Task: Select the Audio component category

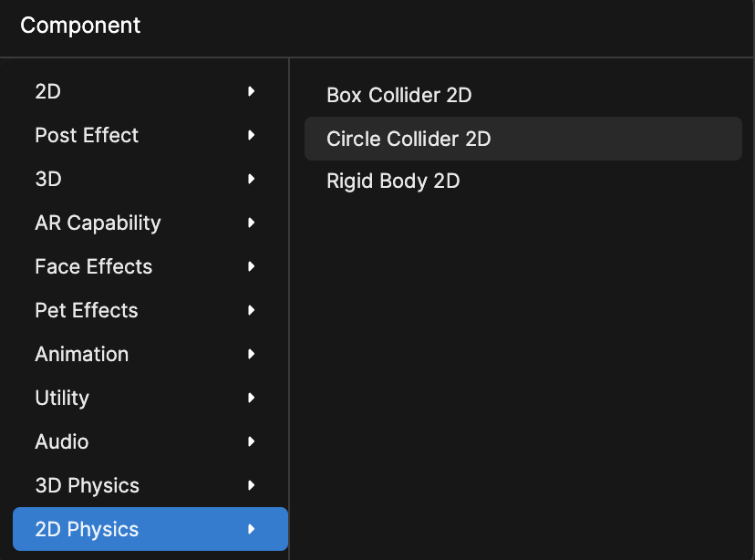Action: click(x=62, y=441)
